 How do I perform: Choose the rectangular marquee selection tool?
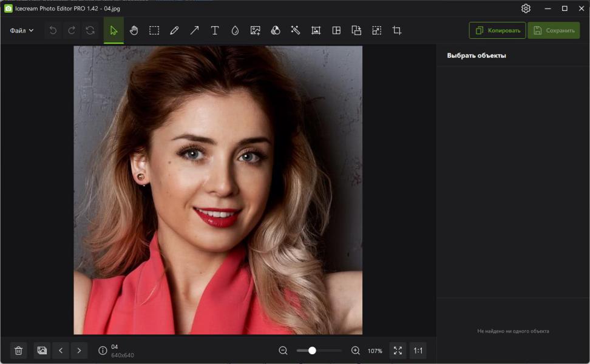[154, 30]
